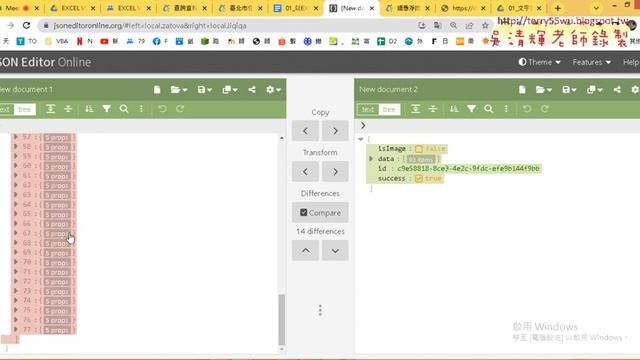
Task: Search within the right panel document
Action: click(489, 109)
